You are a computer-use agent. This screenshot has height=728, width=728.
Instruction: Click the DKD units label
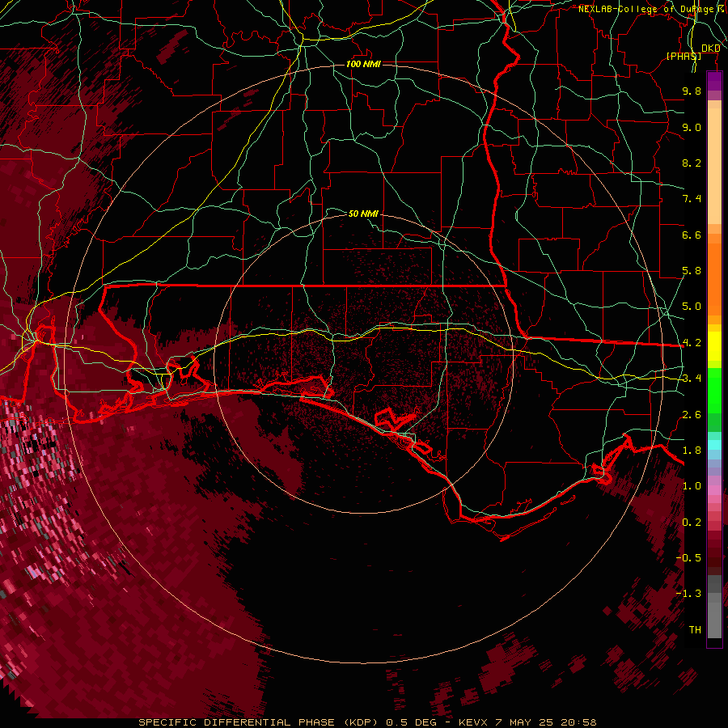710,49
